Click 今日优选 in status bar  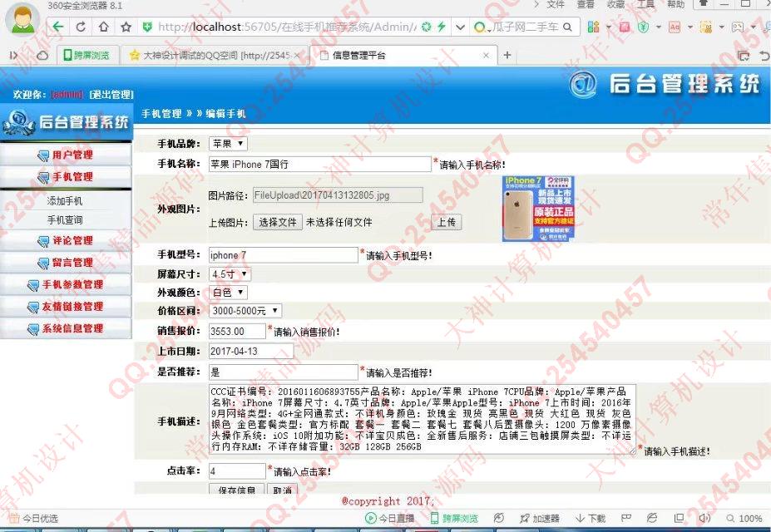[x=33, y=518]
